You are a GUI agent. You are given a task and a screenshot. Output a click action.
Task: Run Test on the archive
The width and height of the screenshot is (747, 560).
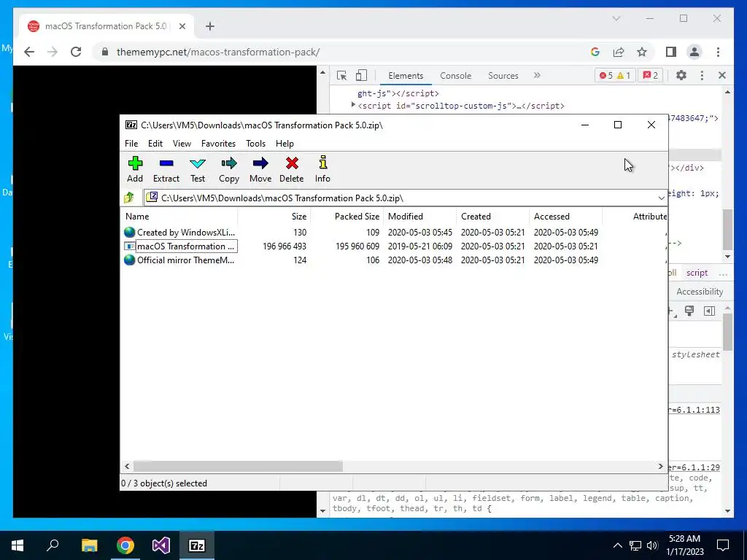[198, 169]
